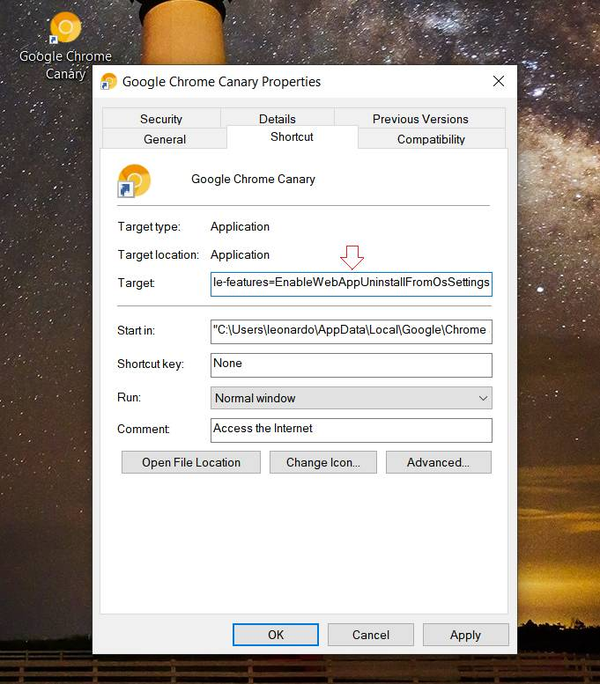Switch to the Security tab
The height and width of the screenshot is (684, 600).
pos(161,119)
